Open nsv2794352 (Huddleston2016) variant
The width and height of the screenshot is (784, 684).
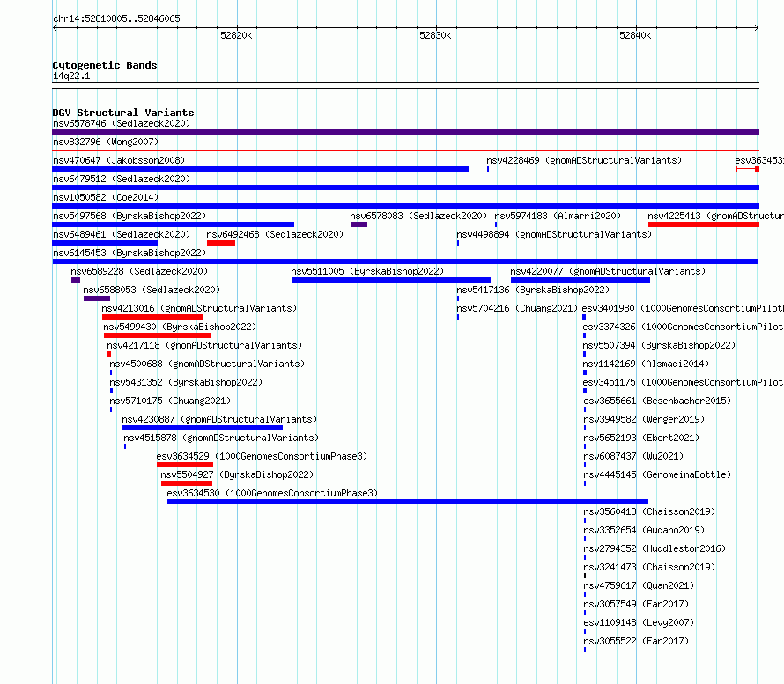[x=655, y=548]
